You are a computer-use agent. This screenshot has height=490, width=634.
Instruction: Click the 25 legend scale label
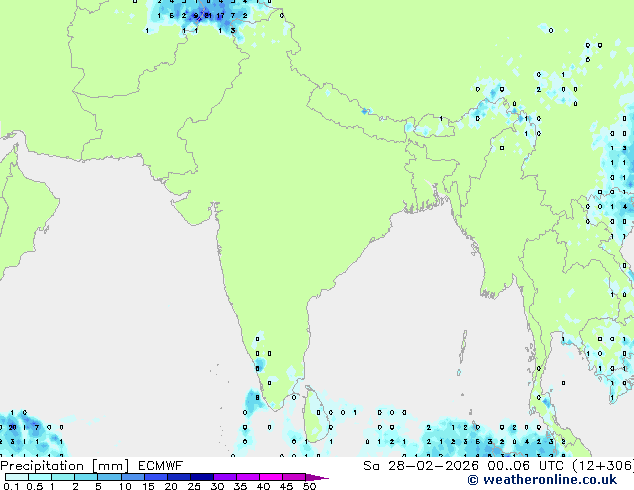(x=194, y=486)
